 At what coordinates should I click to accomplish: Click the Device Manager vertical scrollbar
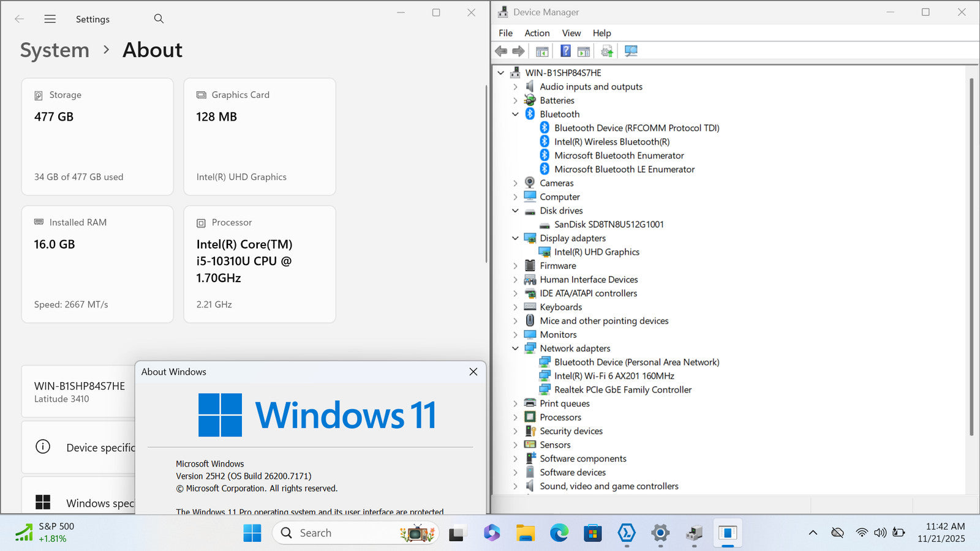[x=971, y=257]
